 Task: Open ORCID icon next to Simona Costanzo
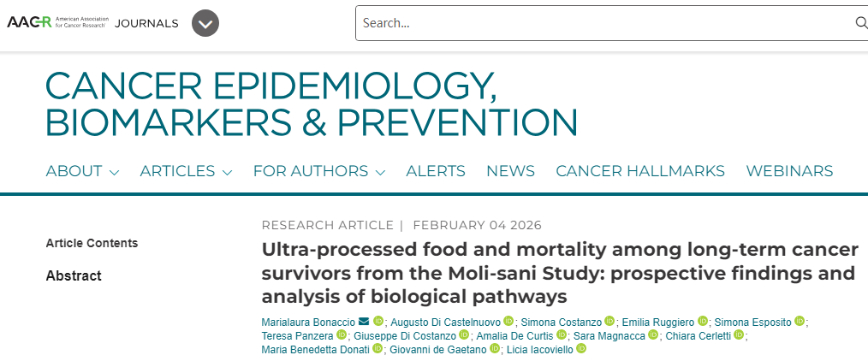coord(609,321)
